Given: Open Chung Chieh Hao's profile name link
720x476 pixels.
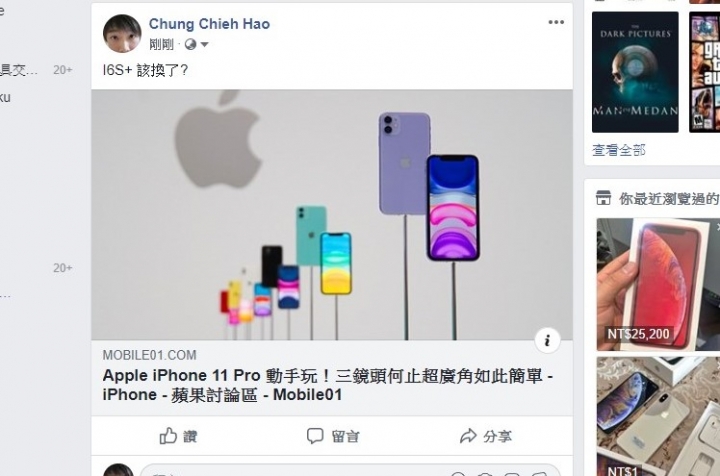Looking at the screenshot, I should [209, 24].
